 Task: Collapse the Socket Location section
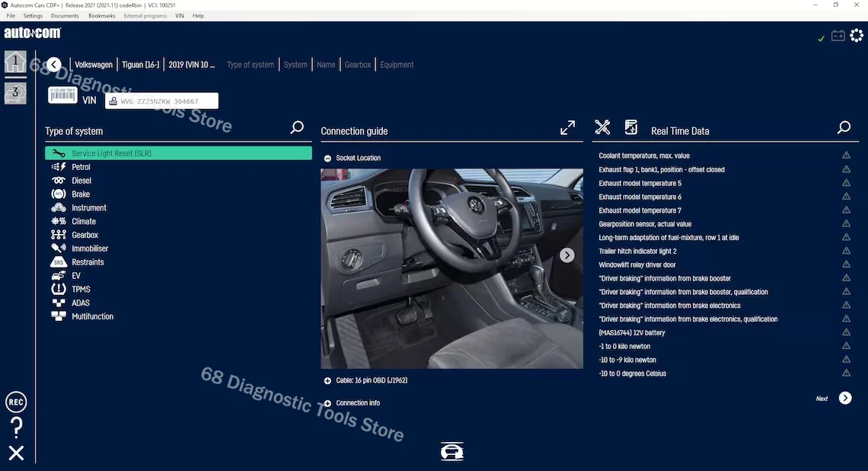(x=327, y=159)
